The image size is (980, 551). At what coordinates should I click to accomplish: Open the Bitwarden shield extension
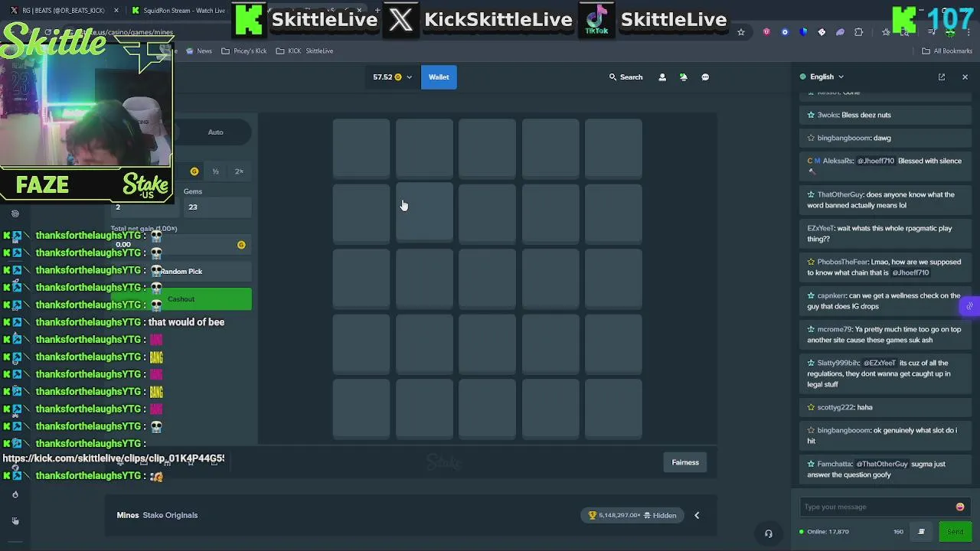pos(803,32)
